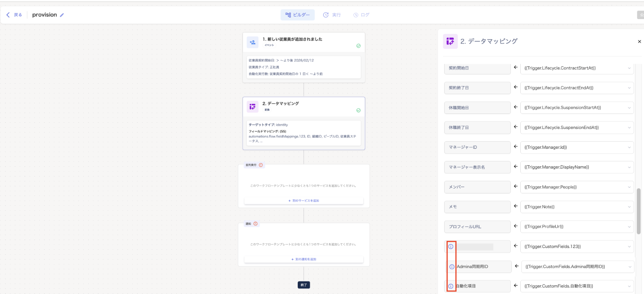Click the info icon beside Admina同期用ID
The height and width of the screenshot is (294, 644).
pos(452,267)
